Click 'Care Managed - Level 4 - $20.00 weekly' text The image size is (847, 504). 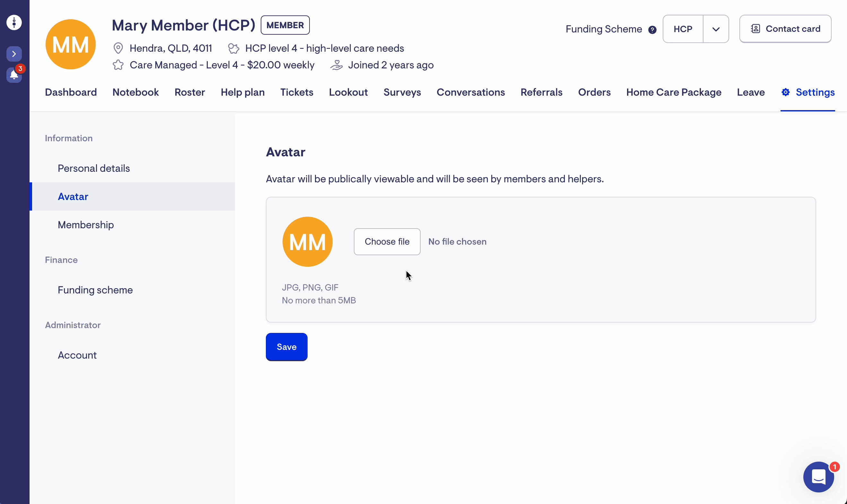click(222, 65)
